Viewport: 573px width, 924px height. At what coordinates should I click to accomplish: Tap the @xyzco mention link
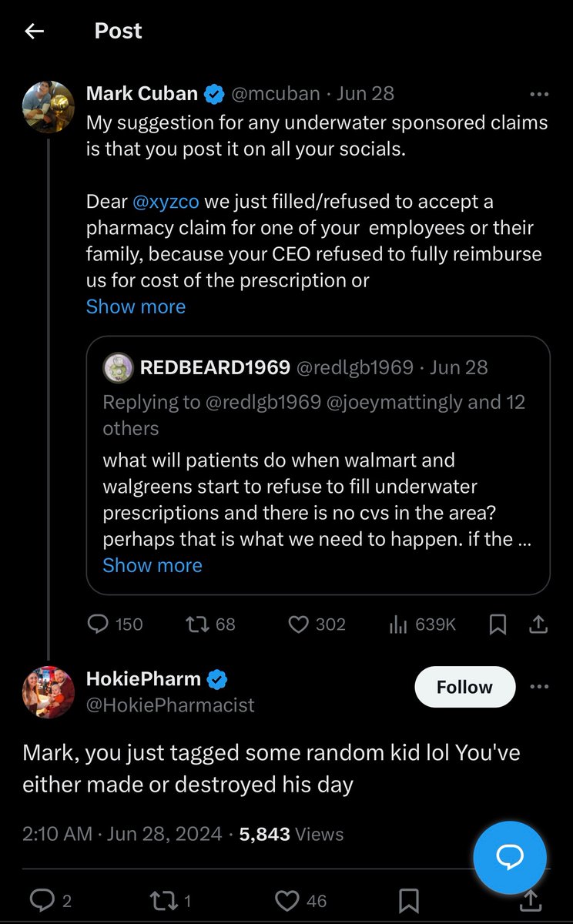166,202
